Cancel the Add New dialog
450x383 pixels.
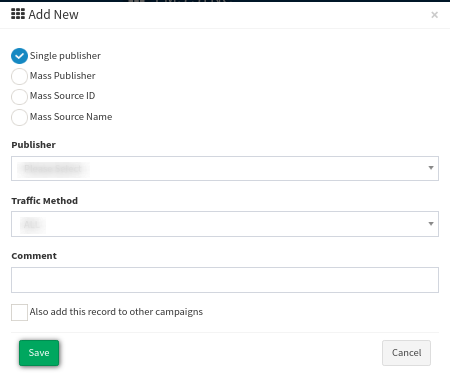(x=406, y=353)
